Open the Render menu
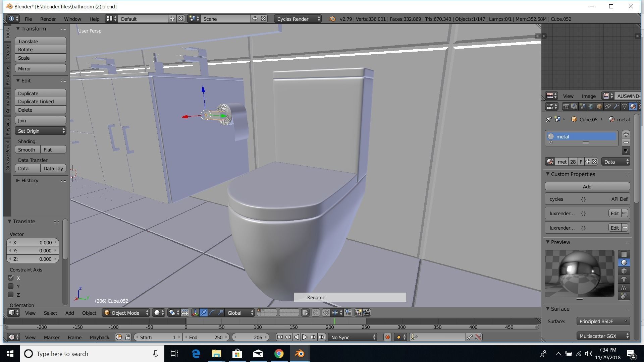The height and width of the screenshot is (362, 644). pos(48,19)
